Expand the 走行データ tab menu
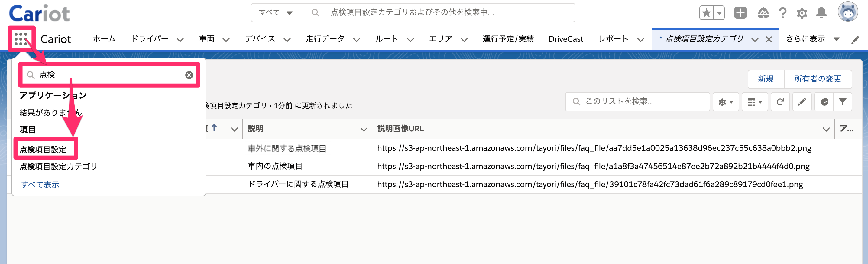Screen dimensions: 868x264 pos(357,40)
